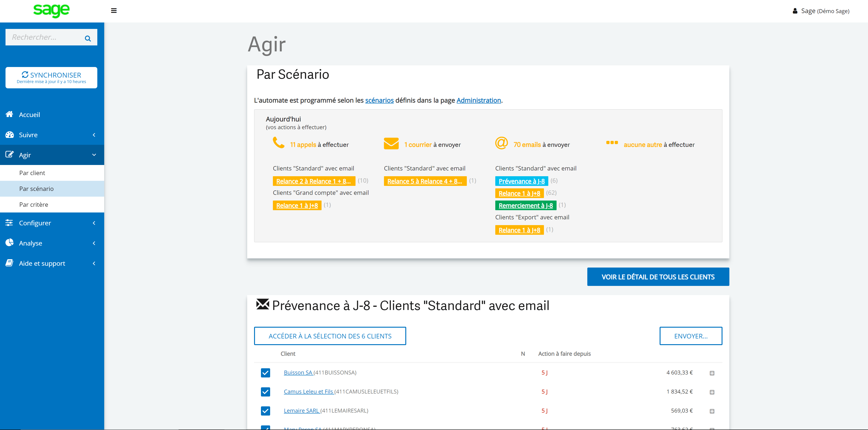Expand Buisson SA row plus icon
The image size is (868, 430).
click(x=712, y=373)
